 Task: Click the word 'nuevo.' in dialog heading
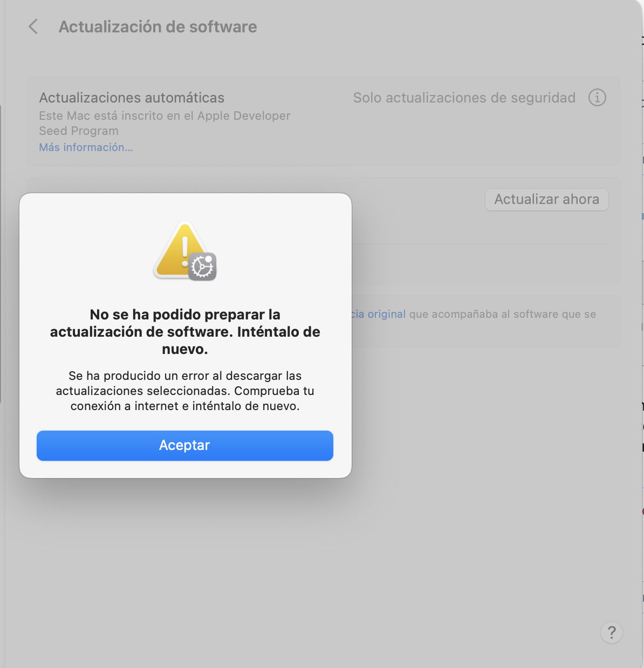click(185, 349)
